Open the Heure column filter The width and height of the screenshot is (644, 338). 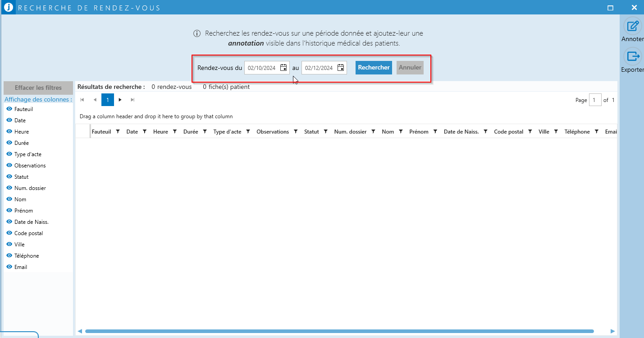pos(175,132)
